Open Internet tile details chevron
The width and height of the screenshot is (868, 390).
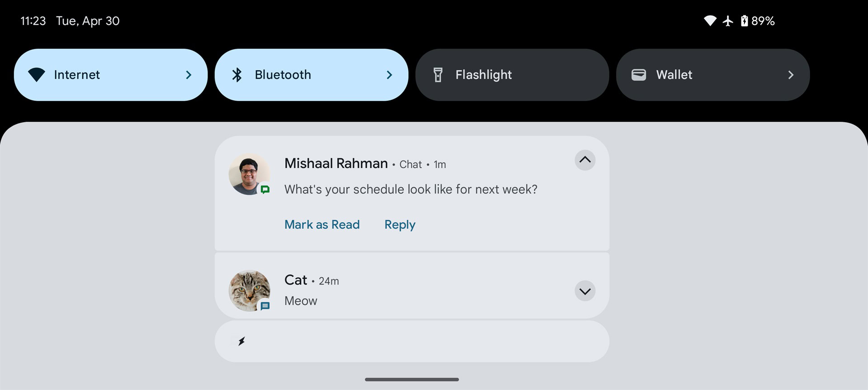point(189,75)
